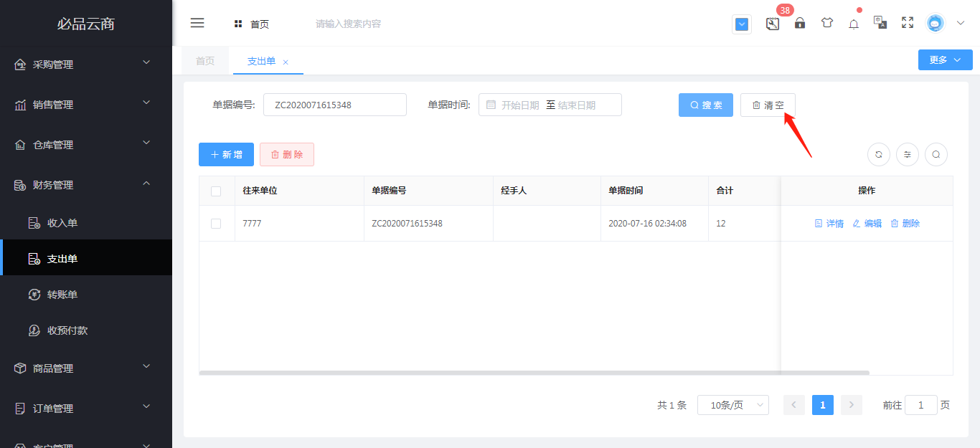
Task: Toggle fullscreen mode icon
Action: click(x=908, y=23)
